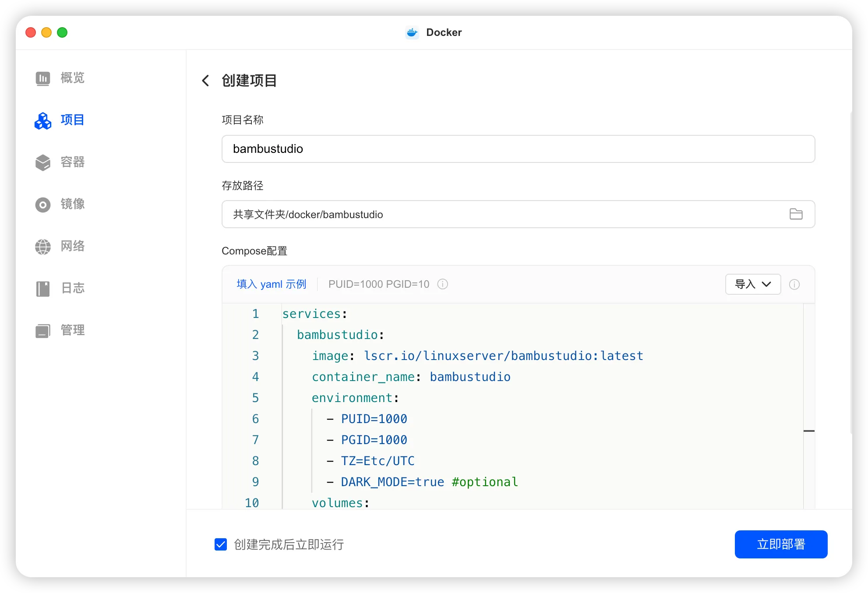This screenshot has width=868, height=593.
Task: Browse folders with the 存放路径 folder icon
Action: [796, 214]
